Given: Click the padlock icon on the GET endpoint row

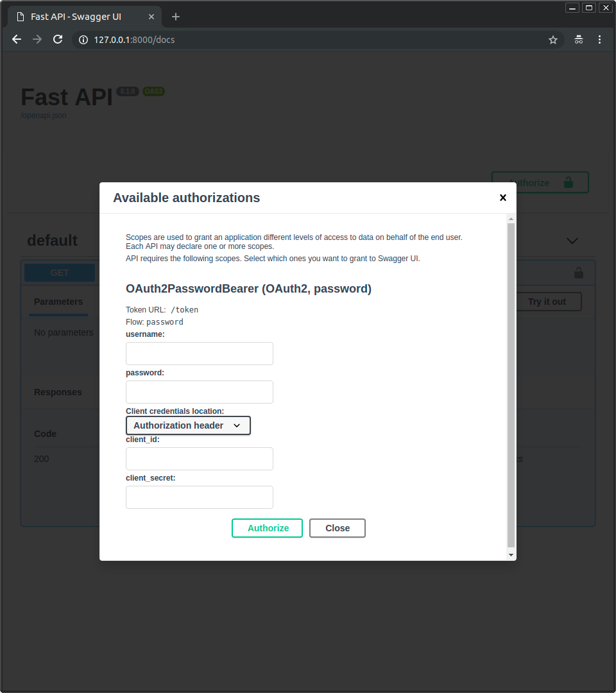Looking at the screenshot, I should tap(578, 273).
